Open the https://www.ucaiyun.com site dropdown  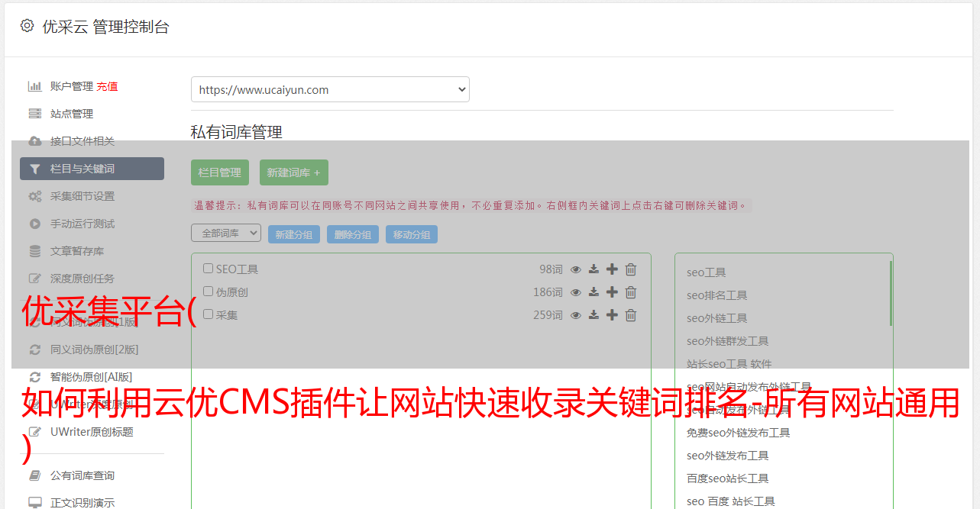(x=330, y=89)
